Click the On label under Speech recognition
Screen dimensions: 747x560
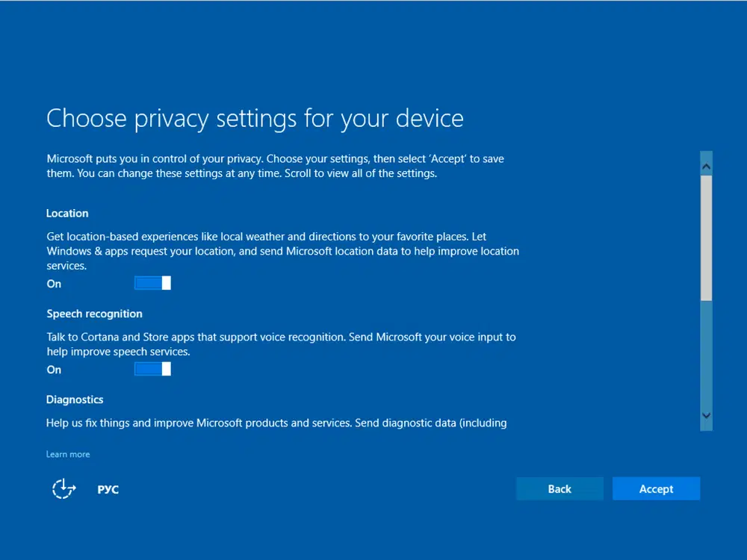[54, 370]
